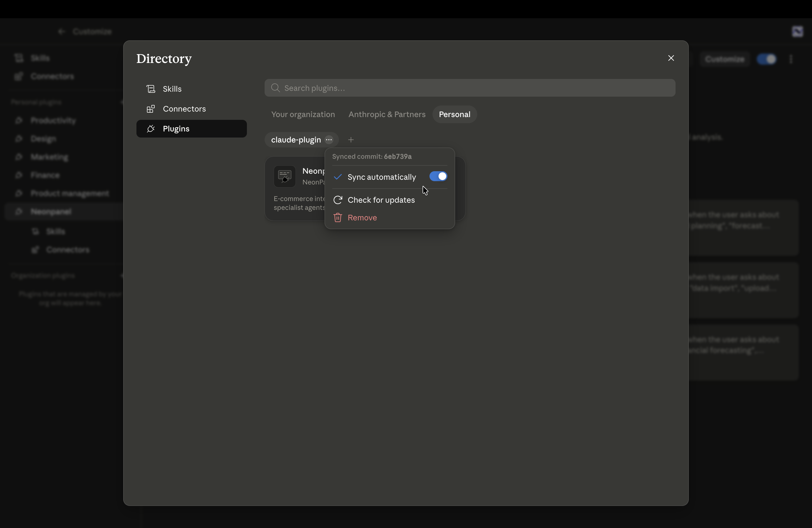The image size is (812, 528).
Task: Select Marketing plugin in background sidebar
Action: point(49,157)
